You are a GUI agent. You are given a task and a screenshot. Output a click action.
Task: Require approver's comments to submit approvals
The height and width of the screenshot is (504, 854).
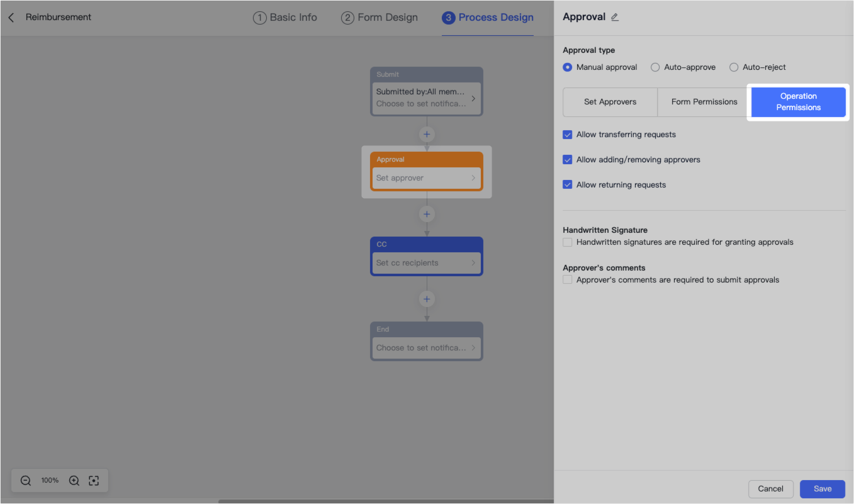[x=568, y=280]
